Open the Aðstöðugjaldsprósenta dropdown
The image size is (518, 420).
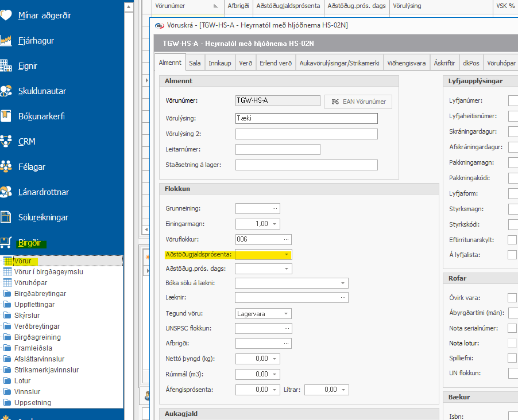click(286, 254)
